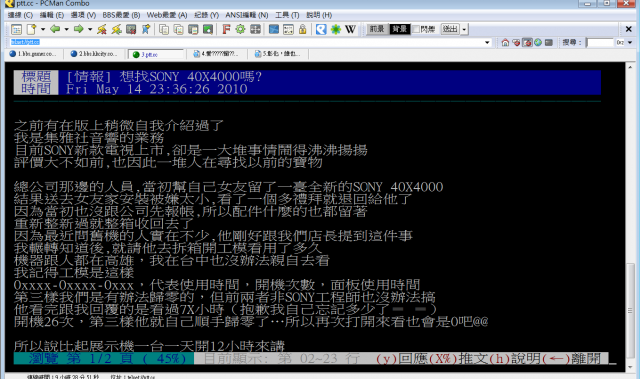Click the 背景 background color swatch

399,29
